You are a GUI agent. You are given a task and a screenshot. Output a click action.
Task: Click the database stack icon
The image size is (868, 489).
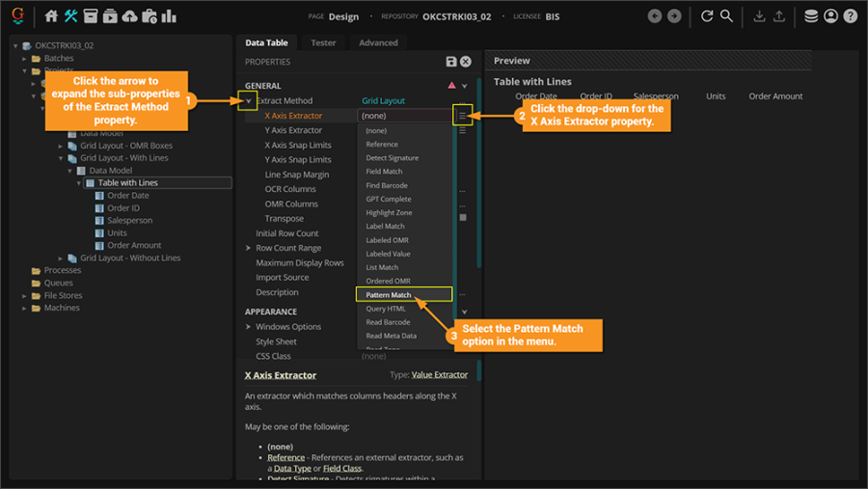811,16
